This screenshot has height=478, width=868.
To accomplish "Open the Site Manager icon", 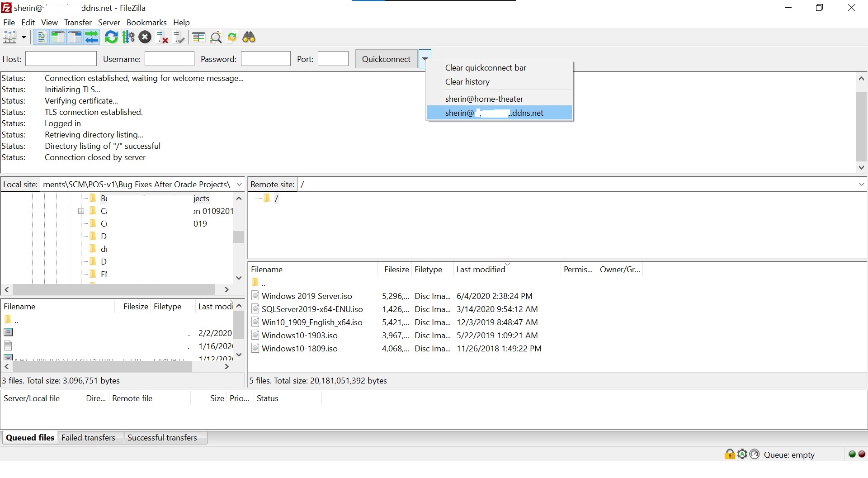I will (x=9, y=37).
